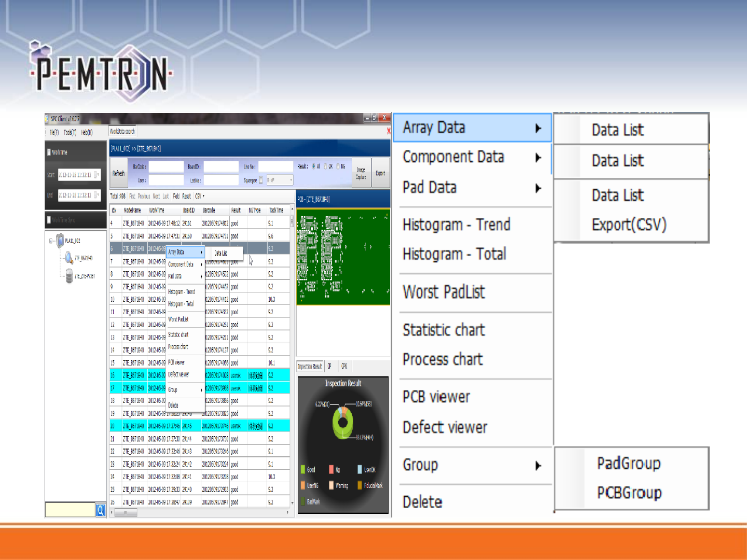747x560 pixels.
Task: Click the database icon beside ZTE_ZTE-P736T
Action: click(69, 276)
